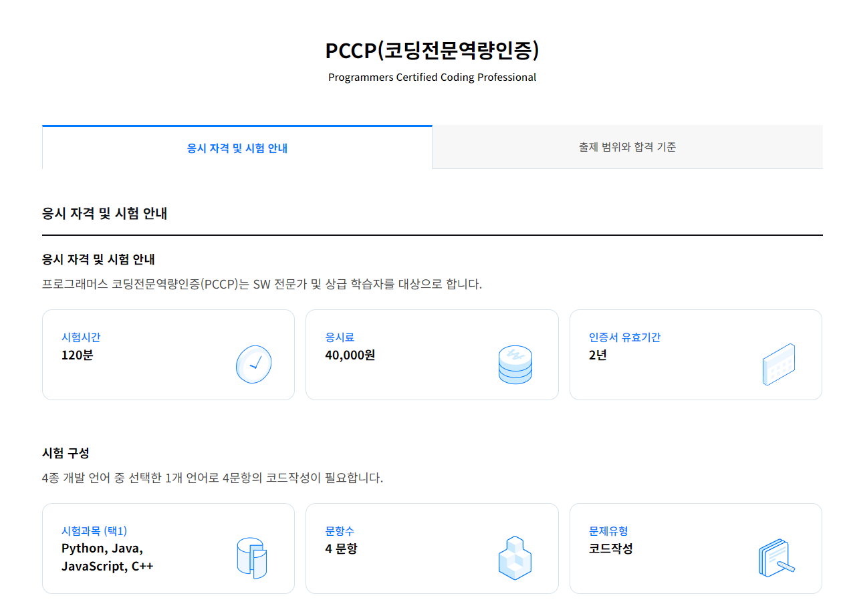Click the Python, Java, JavaScript, C++ text

[x=108, y=557]
